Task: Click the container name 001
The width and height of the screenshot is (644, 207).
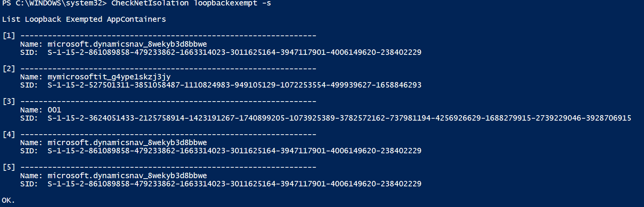Action: coord(54,110)
